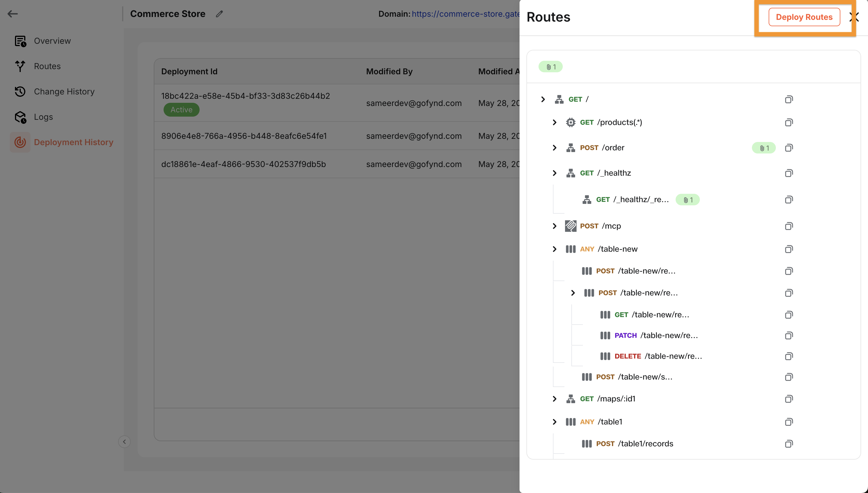
Task: Select the POST /table-new/s... route
Action: click(634, 377)
